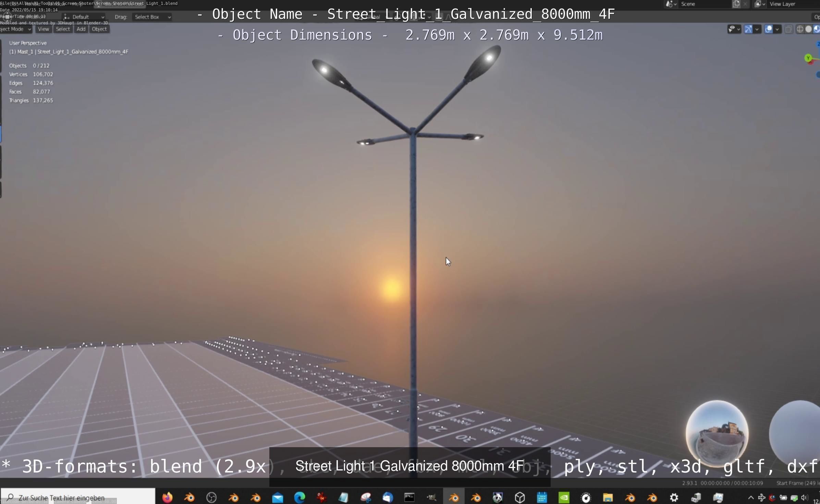The height and width of the screenshot is (504, 820).
Task: Open the Drag Select Box dropdown
Action: [152, 17]
